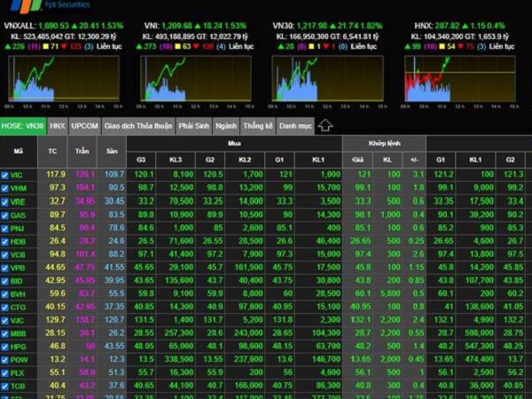Expand the Phái Sinh menu

click(x=192, y=126)
